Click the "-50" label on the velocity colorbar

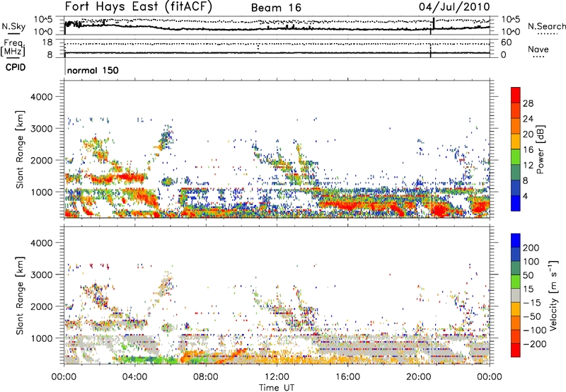[x=531, y=316]
